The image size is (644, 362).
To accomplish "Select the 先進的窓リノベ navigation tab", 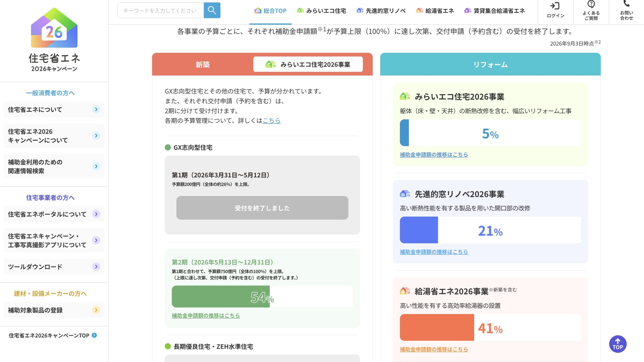I will (x=381, y=11).
